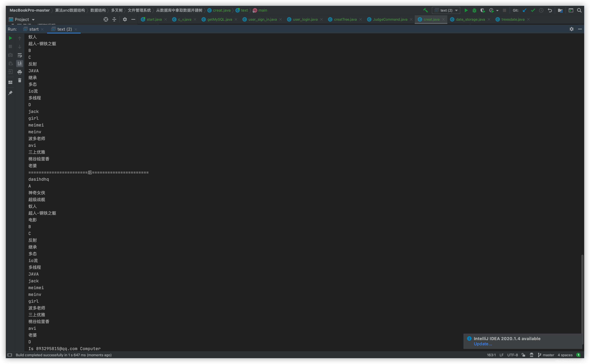Click the Update... link in notification
Image resolution: width=590 pixels, height=364 pixels.
(483, 344)
